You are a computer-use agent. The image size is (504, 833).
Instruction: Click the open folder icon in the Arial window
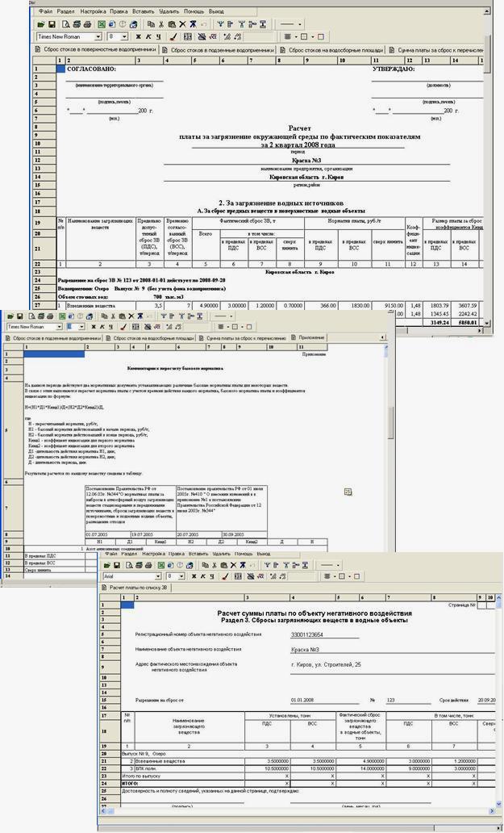107,565
